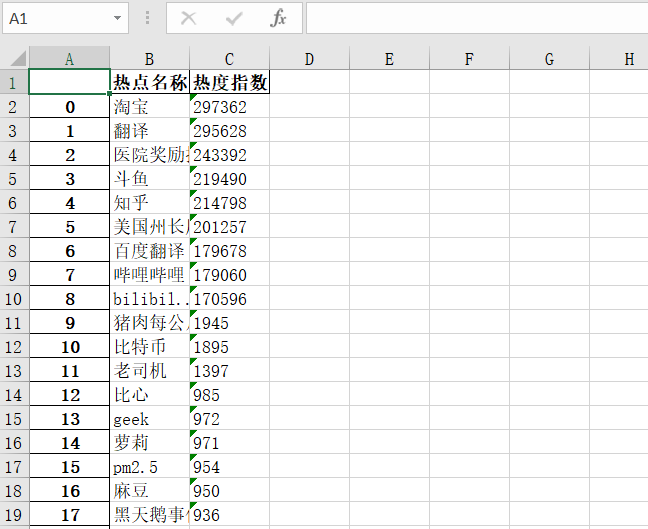Screen dimensions: 648x529
Task: Select column F header
Action: pyautogui.click(x=469, y=58)
